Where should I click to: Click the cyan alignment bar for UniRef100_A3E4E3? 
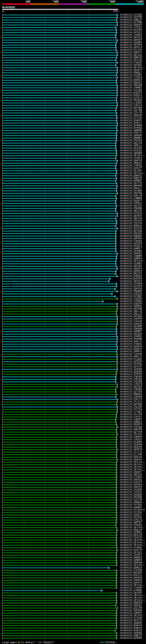click(60, 276)
